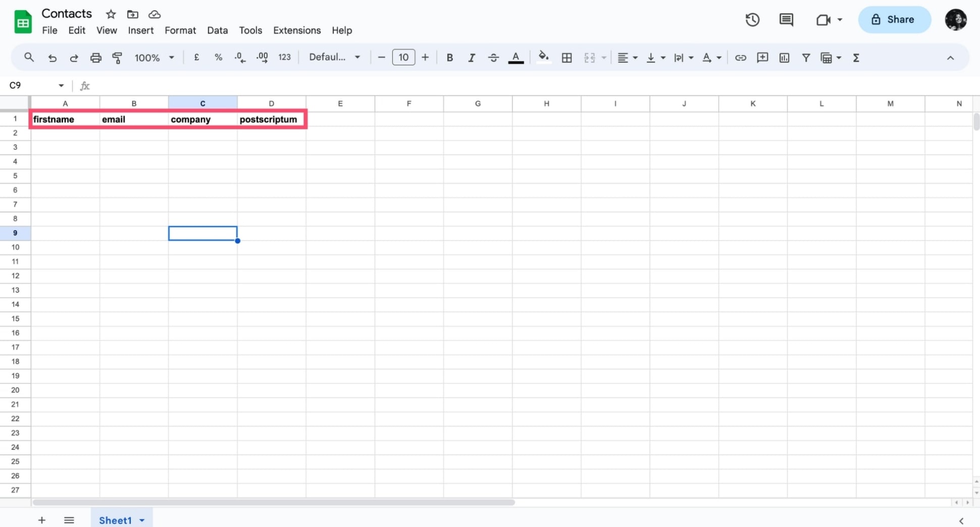Open the Tools menu

tap(250, 30)
